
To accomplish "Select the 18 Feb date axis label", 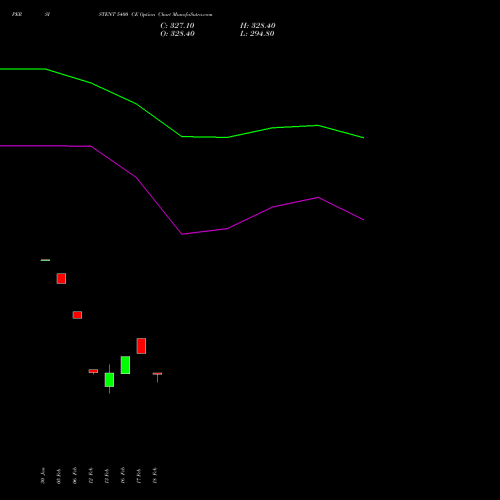I will tap(155, 476).
